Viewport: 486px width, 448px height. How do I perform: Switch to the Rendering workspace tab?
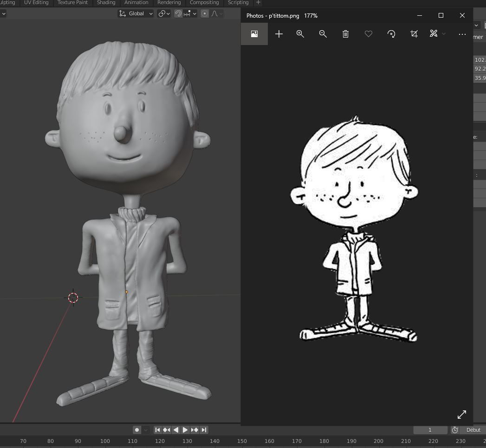pyautogui.click(x=169, y=3)
